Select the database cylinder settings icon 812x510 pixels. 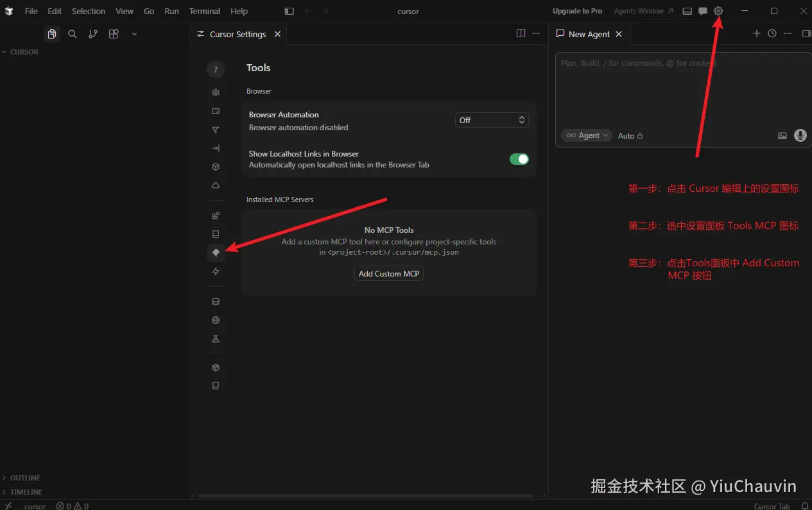[x=216, y=302]
